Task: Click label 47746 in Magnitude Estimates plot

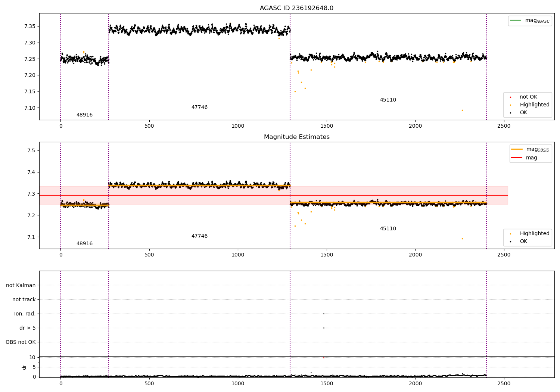Action: (x=199, y=236)
